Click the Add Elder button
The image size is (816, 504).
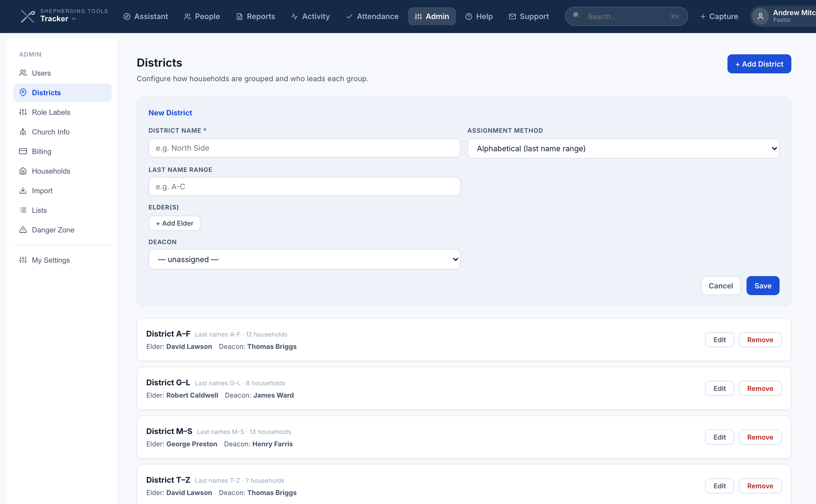[174, 223]
